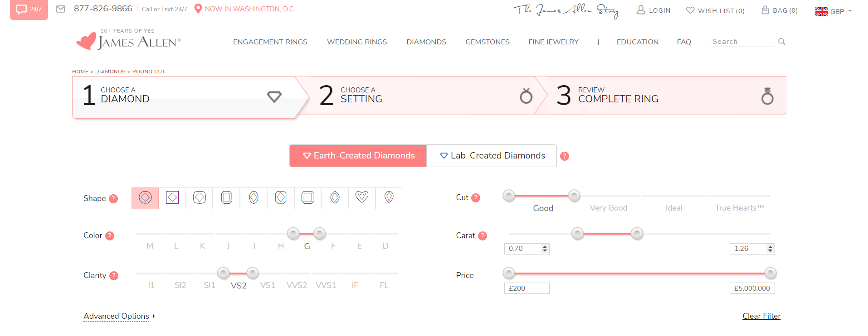The height and width of the screenshot is (336, 868).
Task: Open the Cut help question mark
Action: coord(476,198)
